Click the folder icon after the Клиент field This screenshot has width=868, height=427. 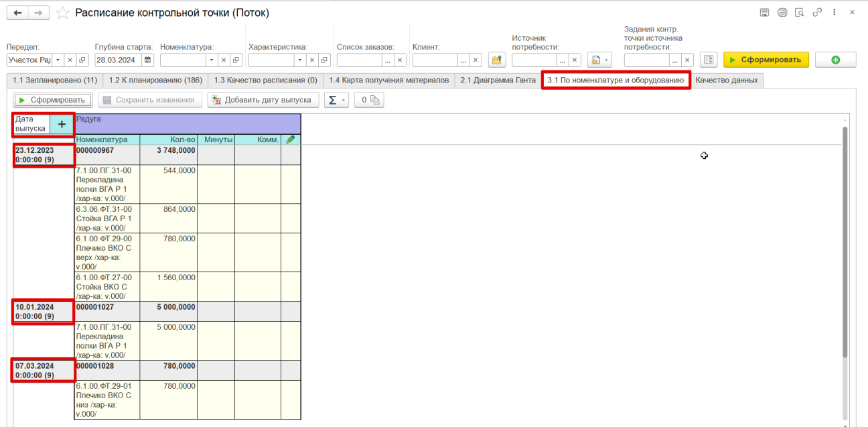496,60
